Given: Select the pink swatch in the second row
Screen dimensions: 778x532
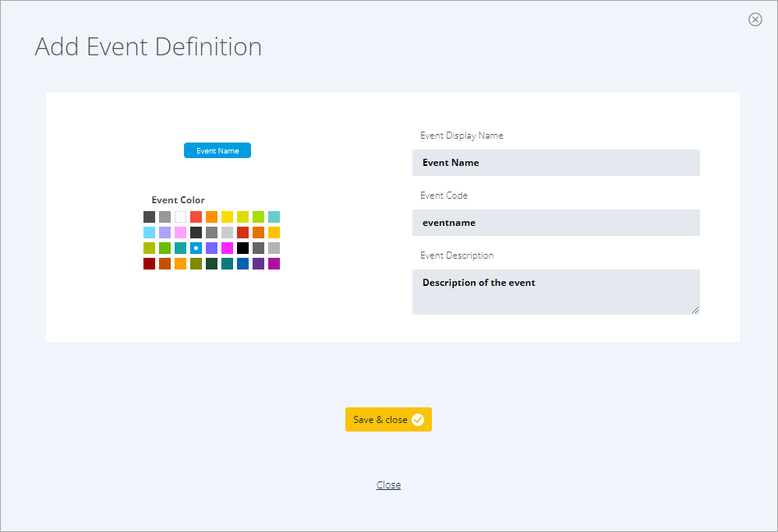Looking at the screenshot, I should click(x=180, y=232).
